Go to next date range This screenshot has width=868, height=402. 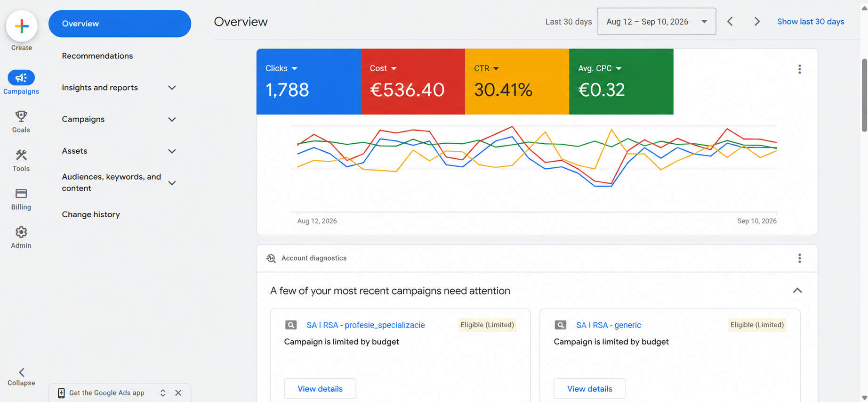(757, 22)
